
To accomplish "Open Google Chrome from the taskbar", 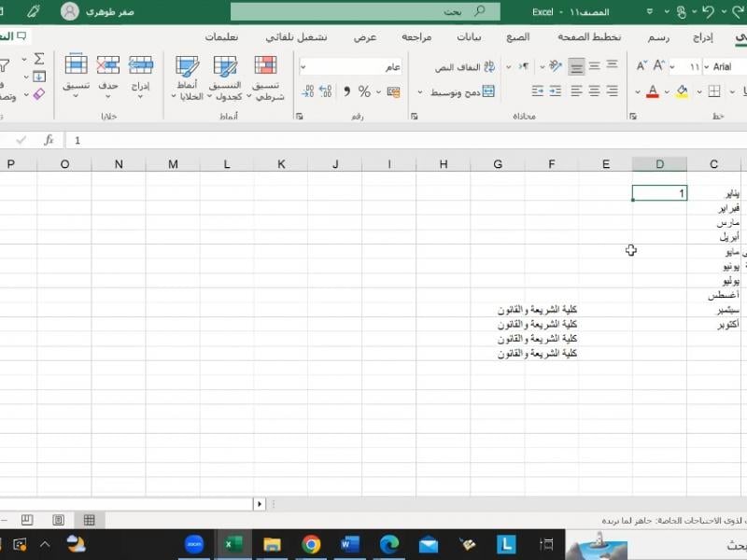I will pos(311,544).
